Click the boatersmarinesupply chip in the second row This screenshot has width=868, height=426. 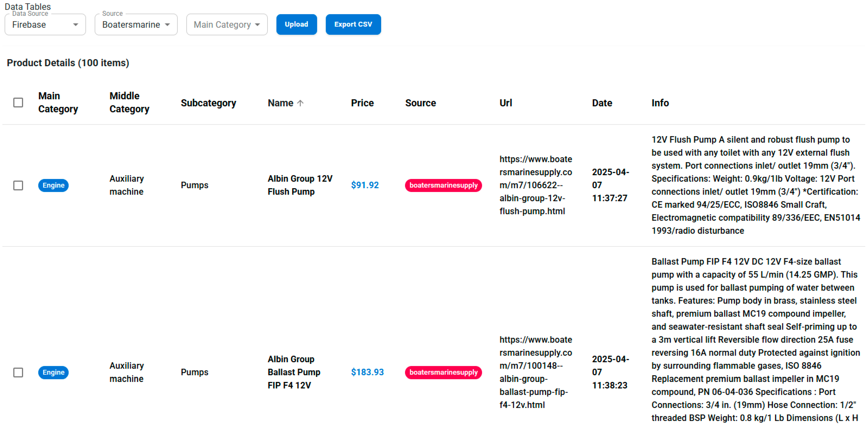(x=443, y=372)
